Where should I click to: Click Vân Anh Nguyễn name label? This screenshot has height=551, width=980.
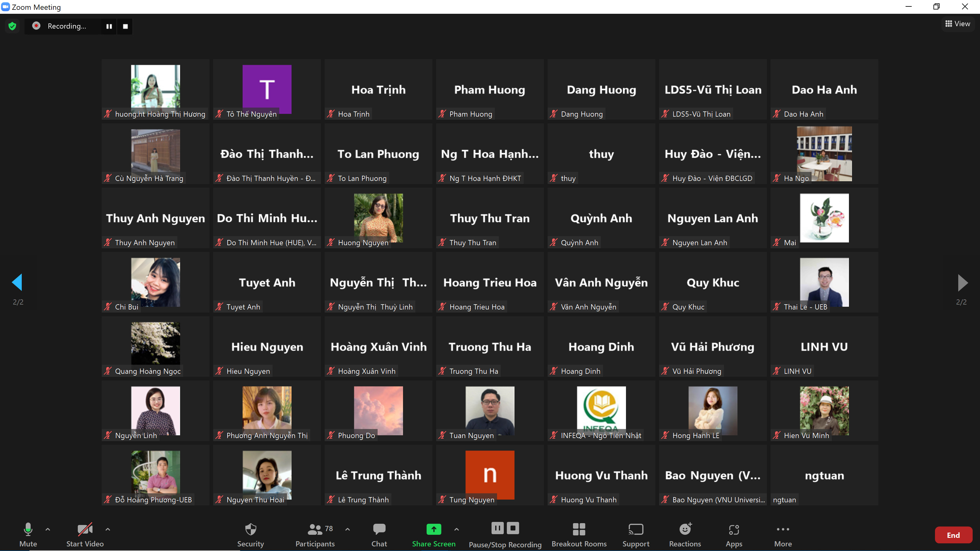589,307
